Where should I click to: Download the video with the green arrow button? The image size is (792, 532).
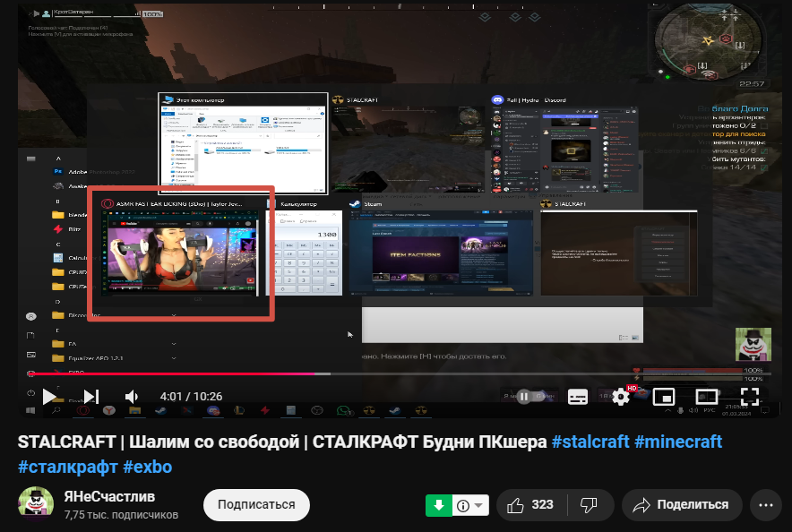click(439, 505)
